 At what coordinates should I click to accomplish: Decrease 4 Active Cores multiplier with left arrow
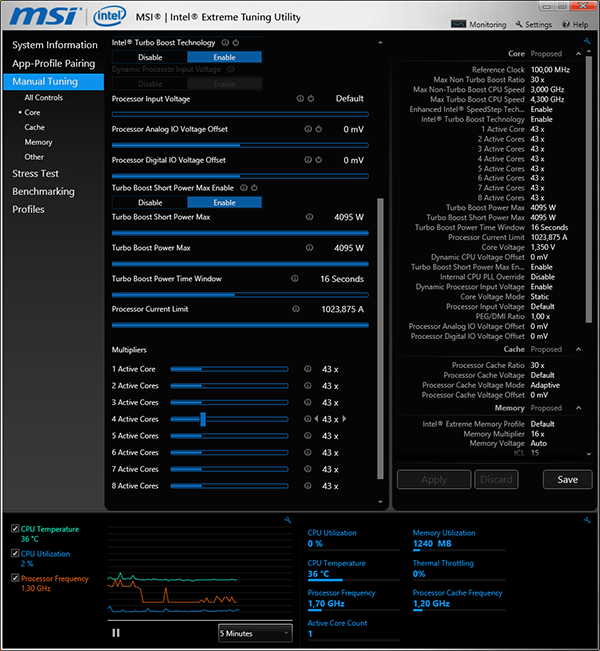pos(316,419)
